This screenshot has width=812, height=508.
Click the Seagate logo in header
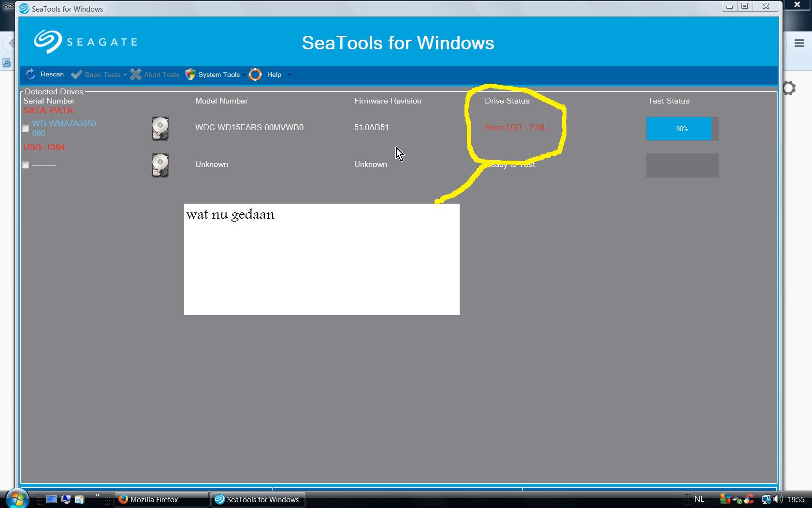[x=86, y=42]
